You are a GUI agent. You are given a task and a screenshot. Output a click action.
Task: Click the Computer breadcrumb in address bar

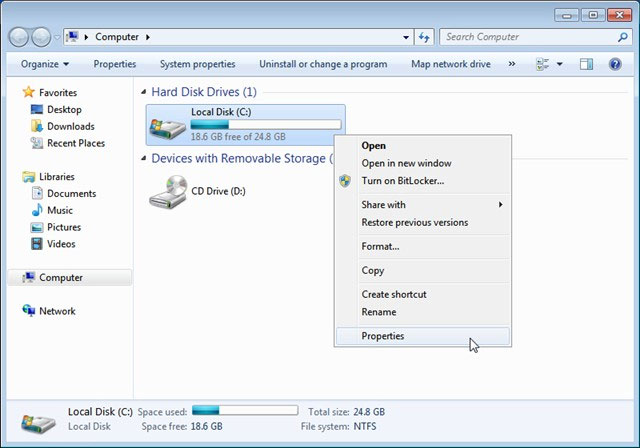click(117, 37)
